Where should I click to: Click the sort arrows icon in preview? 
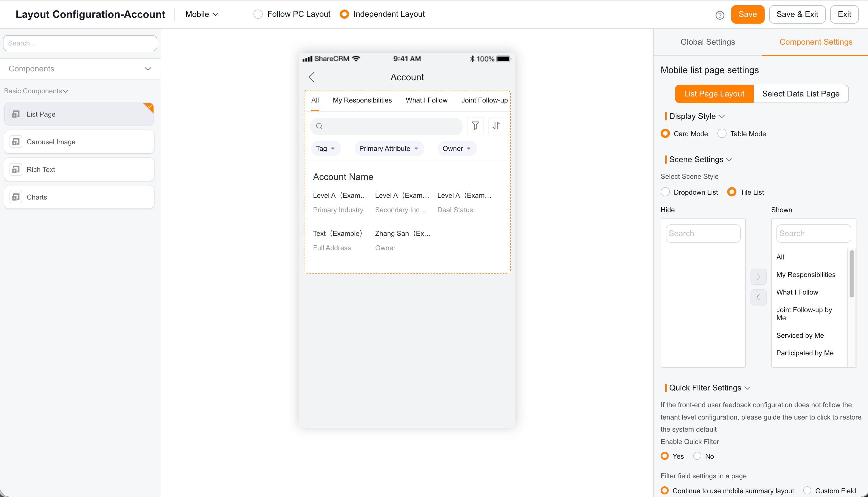point(496,126)
